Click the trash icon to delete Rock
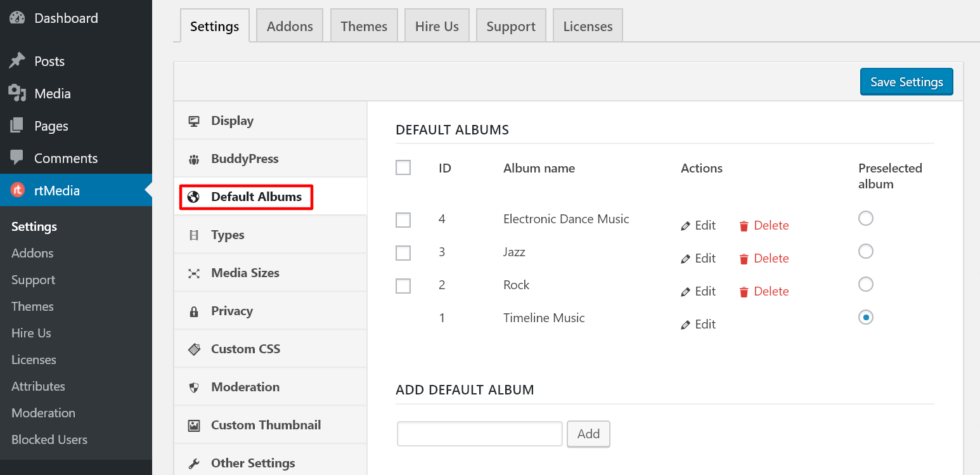Viewport: 980px width, 475px height. click(x=744, y=291)
